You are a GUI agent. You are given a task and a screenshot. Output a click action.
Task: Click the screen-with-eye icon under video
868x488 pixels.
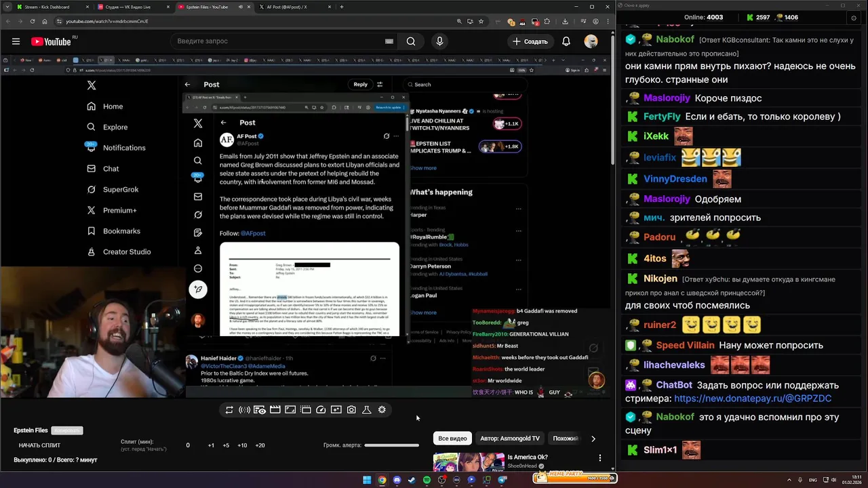pyautogui.click(x=260, y=410)
